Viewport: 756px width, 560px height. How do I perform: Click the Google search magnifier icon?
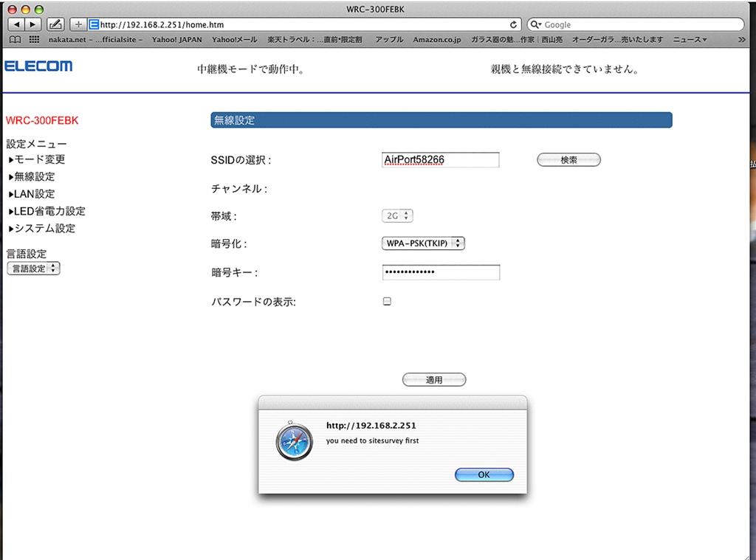point(535,24)
